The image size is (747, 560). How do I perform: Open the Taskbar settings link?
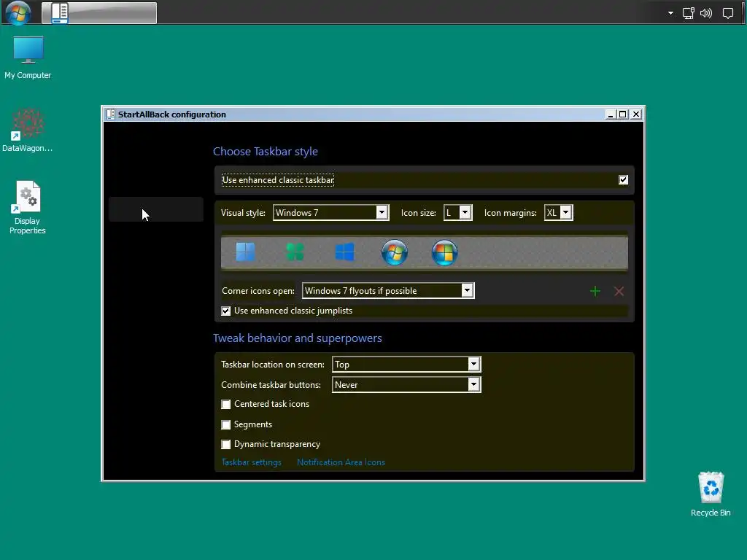[251, 462]
